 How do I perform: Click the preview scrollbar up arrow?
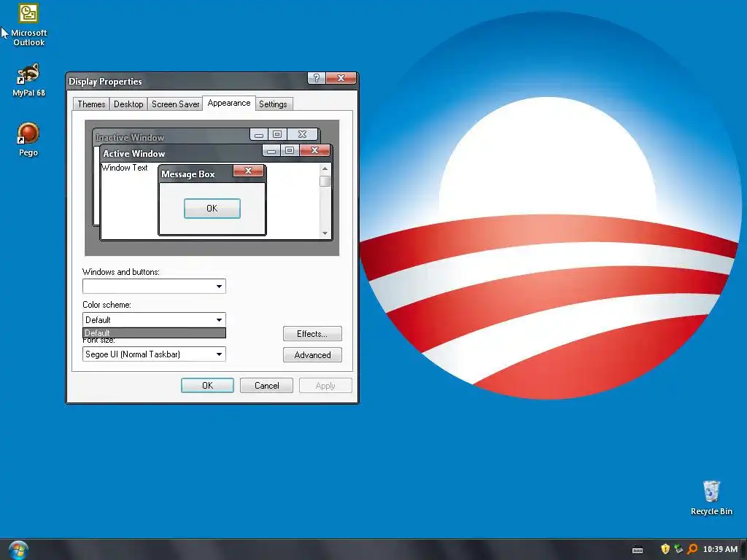(x=325, y=168)
